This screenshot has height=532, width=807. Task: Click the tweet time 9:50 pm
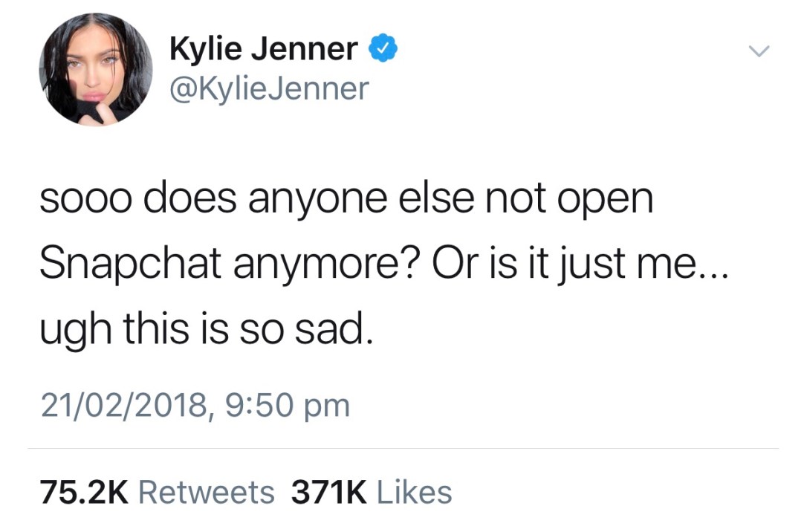[x=287, y=406]
